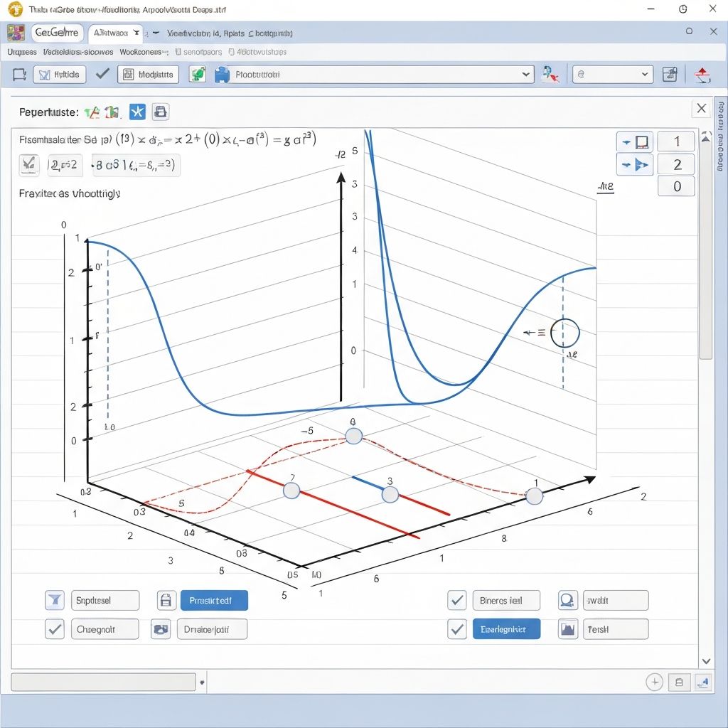Click the blue star icon beside Peperhuste
The image size is (728, 728).
pos(136,112)
